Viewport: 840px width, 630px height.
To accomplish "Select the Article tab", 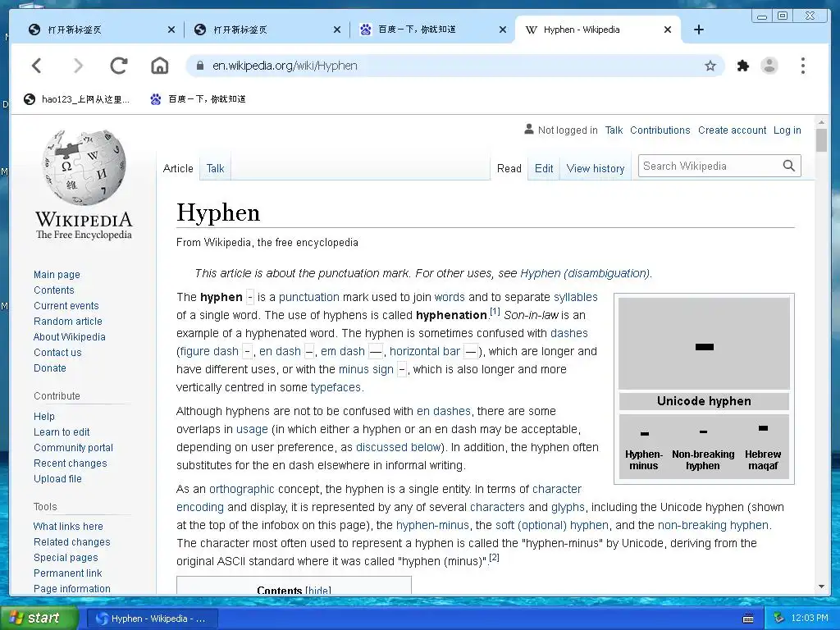I will pos(178,168).
